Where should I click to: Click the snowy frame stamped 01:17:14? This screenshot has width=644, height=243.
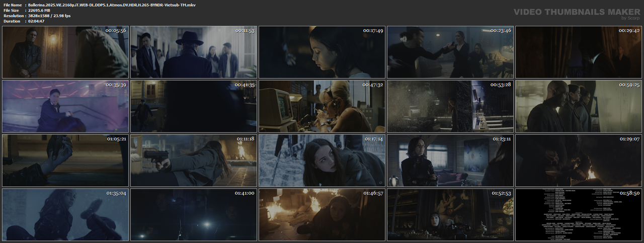pyautogui.click(x=322, y=160)
